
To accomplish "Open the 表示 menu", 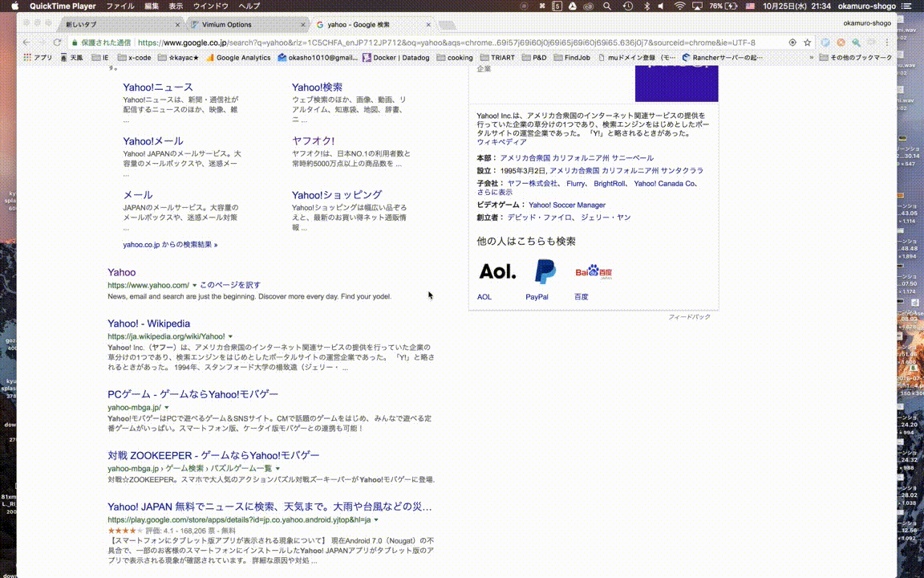I will (176, 6).
